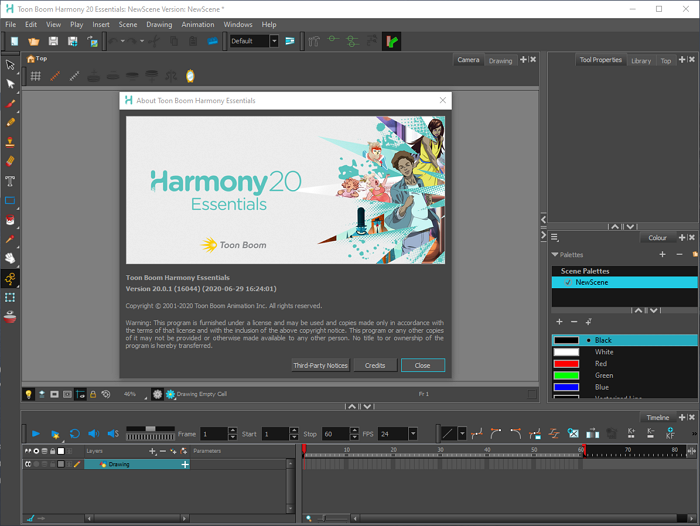
Task: Click the Show Grid icon
Action: [36, 76]
